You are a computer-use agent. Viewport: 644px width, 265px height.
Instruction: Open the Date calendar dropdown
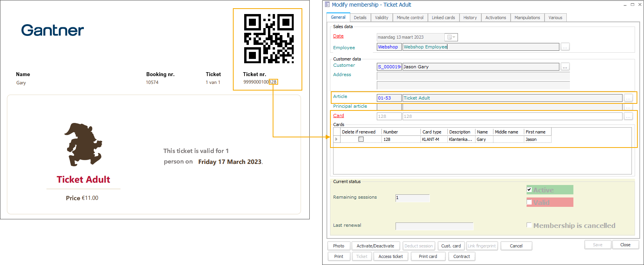(x=451, y=37)
